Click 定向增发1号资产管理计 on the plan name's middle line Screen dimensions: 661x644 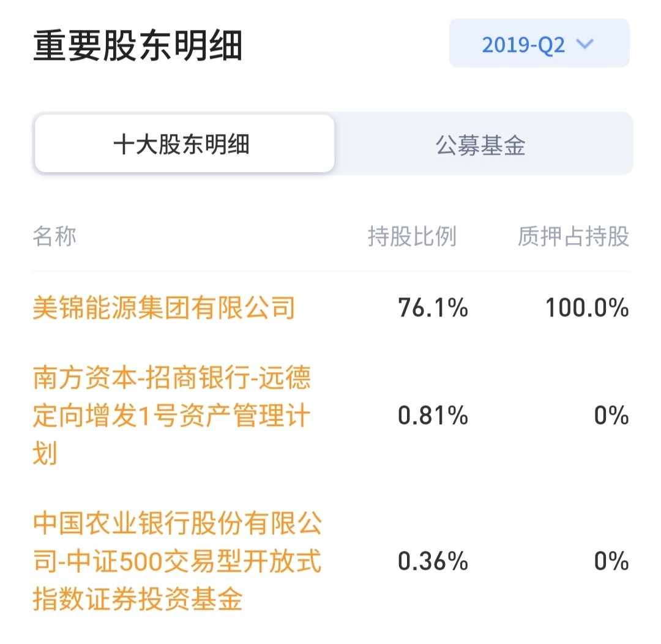172,416
